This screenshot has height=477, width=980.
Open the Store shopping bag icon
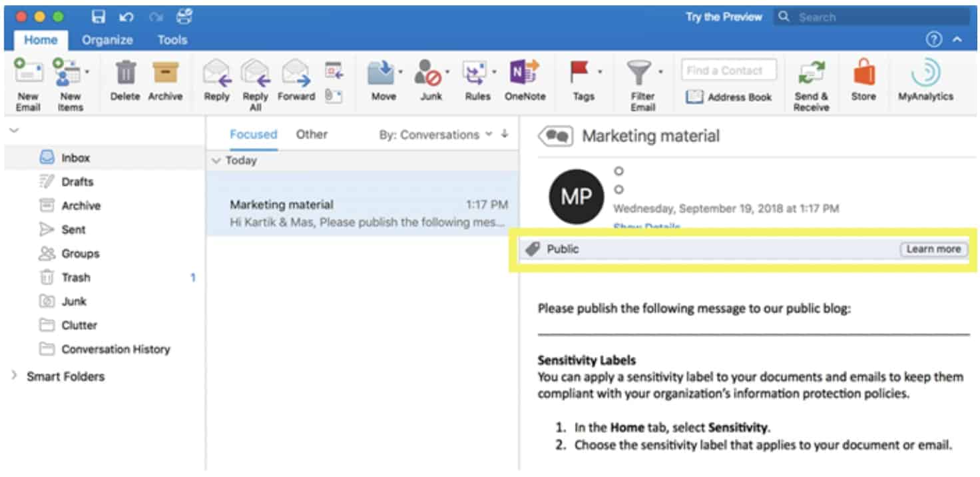tap(864, 73)
